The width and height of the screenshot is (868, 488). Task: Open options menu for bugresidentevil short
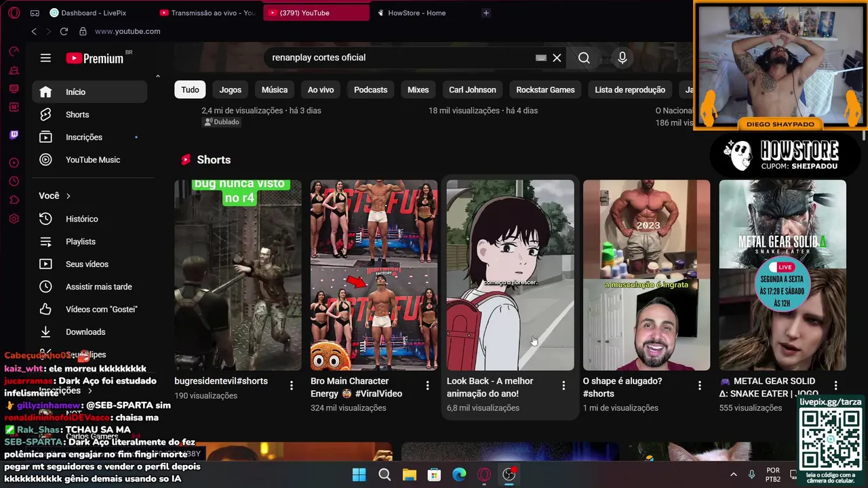coord(292,386)
